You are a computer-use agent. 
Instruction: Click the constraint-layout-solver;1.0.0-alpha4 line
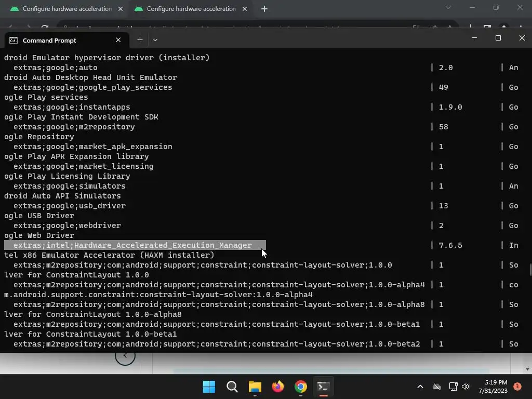pyautogui.click(x=219, y=285)
